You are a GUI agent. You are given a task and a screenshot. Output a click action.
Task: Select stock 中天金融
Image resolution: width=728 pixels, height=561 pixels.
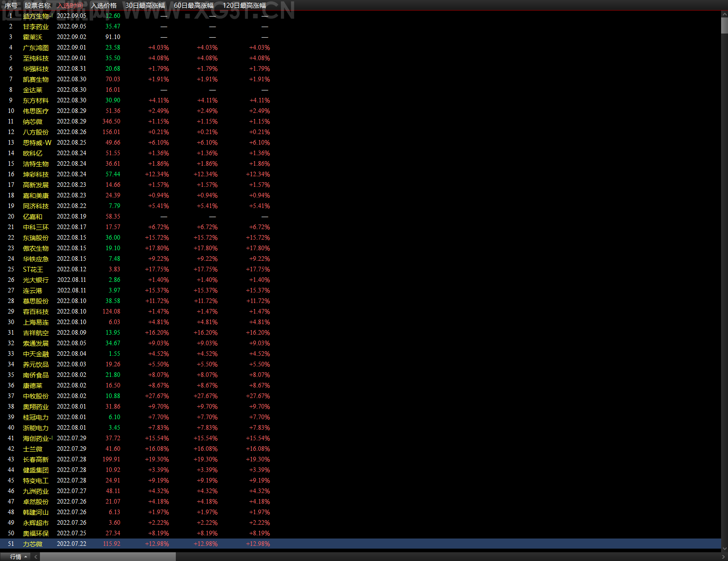pyautogui.click(x=36, y=354)
